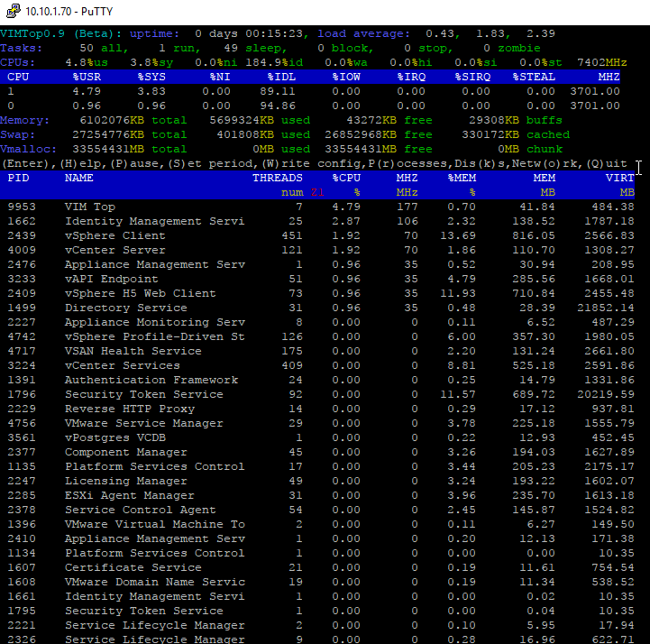Click the Netw(o)rk shortcut text
The image size is (650, 644).
click(x=546, y=163)
